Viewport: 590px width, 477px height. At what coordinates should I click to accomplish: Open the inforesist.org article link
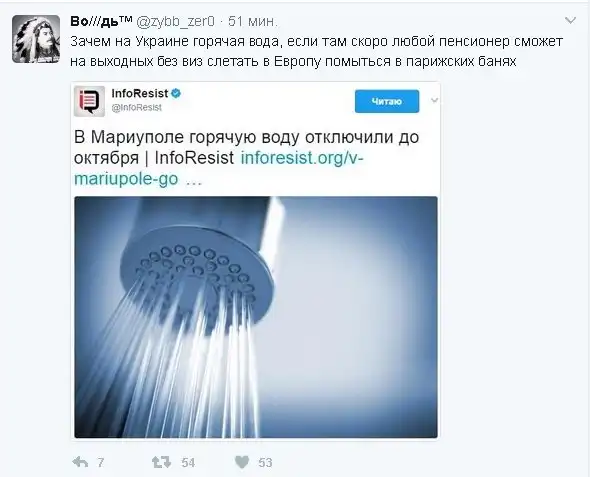point(219,168)
